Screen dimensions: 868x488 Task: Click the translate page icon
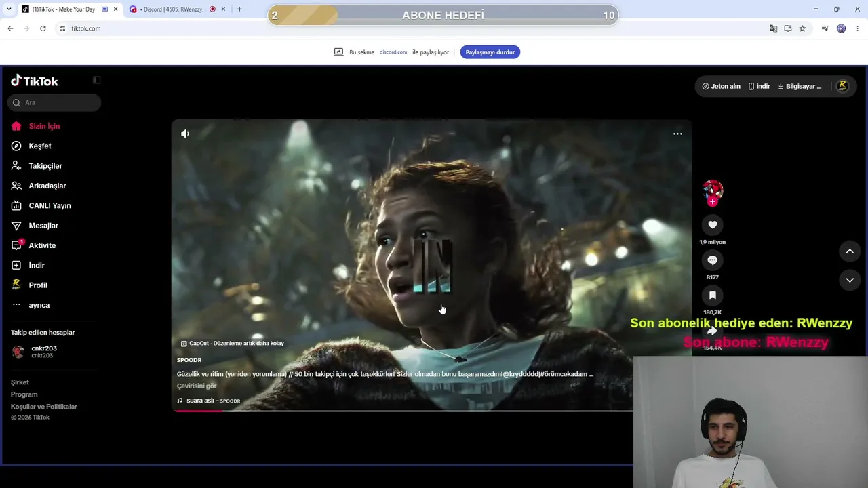tap(774, 28)
